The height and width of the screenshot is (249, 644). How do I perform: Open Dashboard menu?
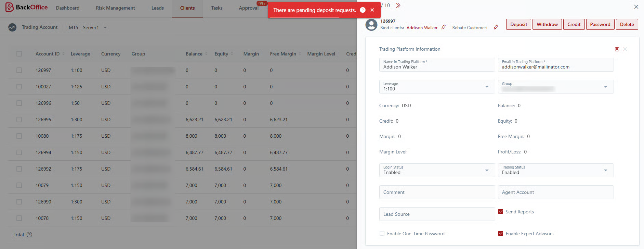68,8
